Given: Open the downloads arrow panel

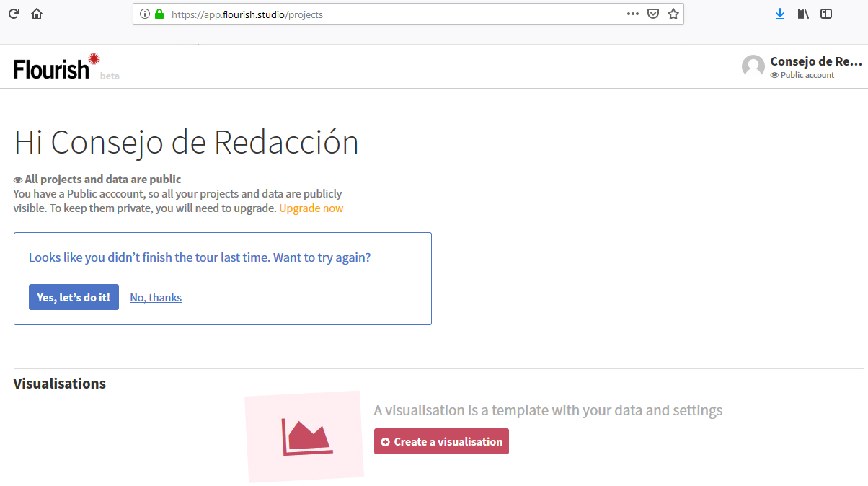Looking at the screenshot, I should pyautogui.click(x=780, y=14).
